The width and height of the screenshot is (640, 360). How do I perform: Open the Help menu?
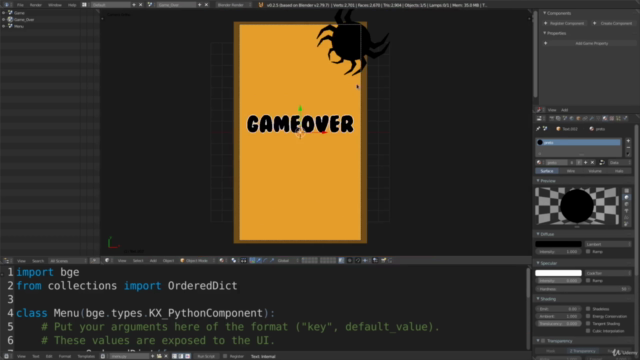(72, 5)
